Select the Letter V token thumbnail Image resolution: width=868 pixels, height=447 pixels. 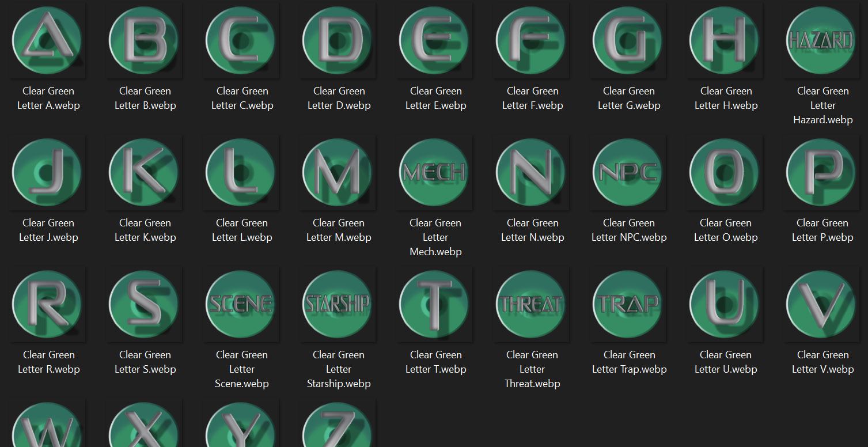pyautogui.click(x=822, y=304)
